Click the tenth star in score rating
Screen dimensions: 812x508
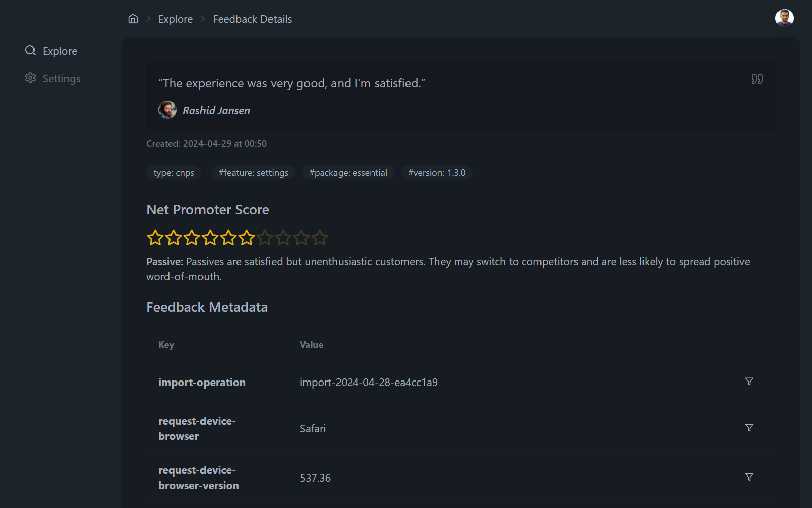tap(320, 237)
